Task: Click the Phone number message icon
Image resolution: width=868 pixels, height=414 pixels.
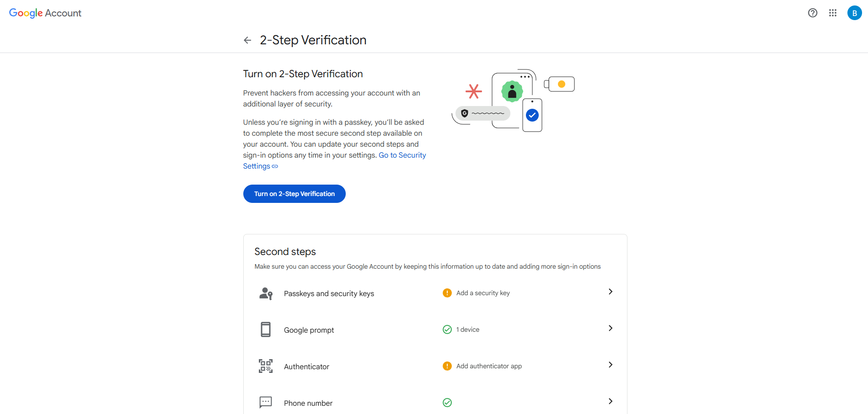Action: tap(266, 402)
